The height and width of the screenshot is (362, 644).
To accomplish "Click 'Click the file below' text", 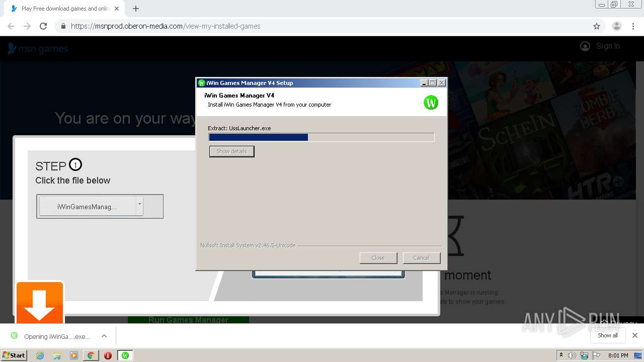I will coord(73,180).
